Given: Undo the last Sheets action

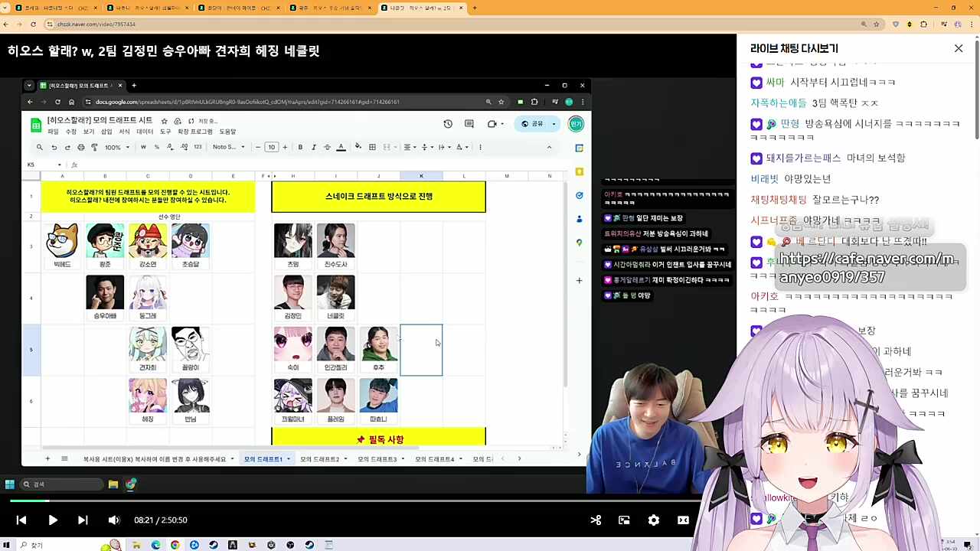Looking at the screenshot, I should (x=54, y=147).
